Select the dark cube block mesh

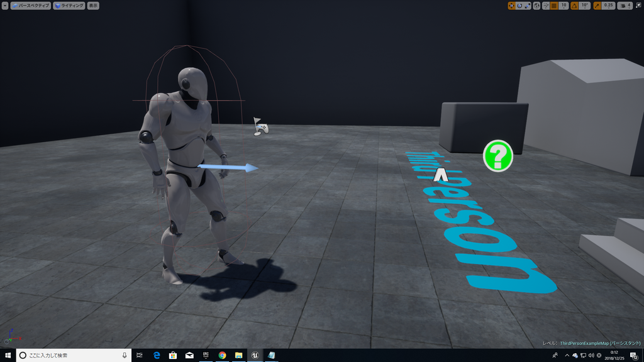click(484, 128)
